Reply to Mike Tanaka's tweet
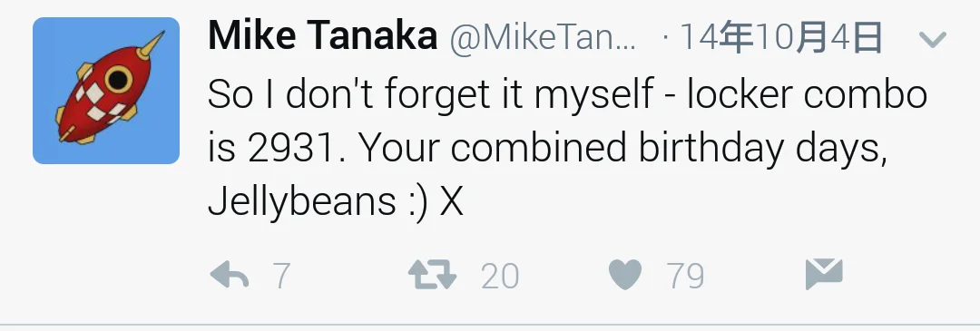 [x=230, y=275]
